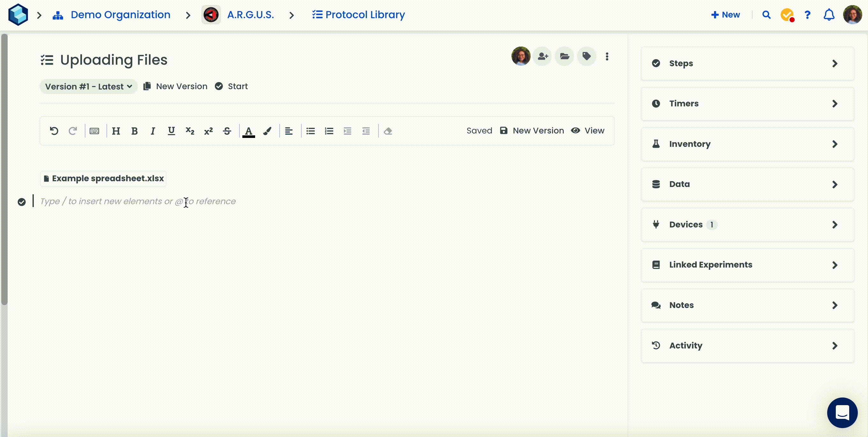Image resolution: width=868 pixels, height=437 pixels.
Task: Open the three-dot more options menu
Action: click(x=607, y=57)
